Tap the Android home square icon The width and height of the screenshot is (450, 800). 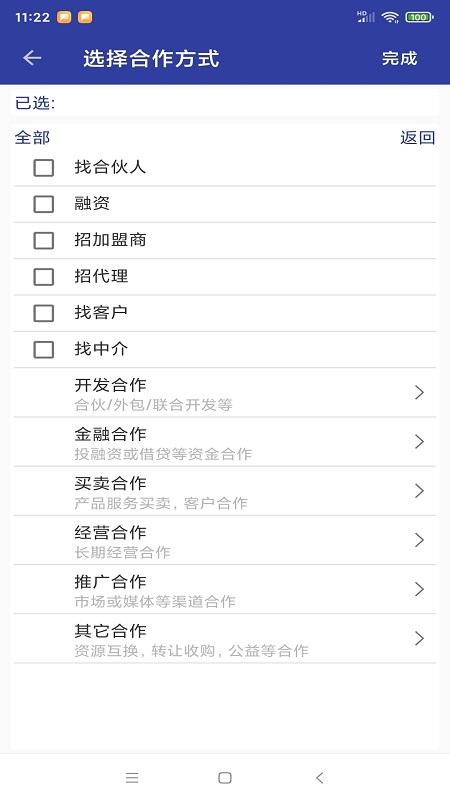pyautogui.click(x=224, y=778)
